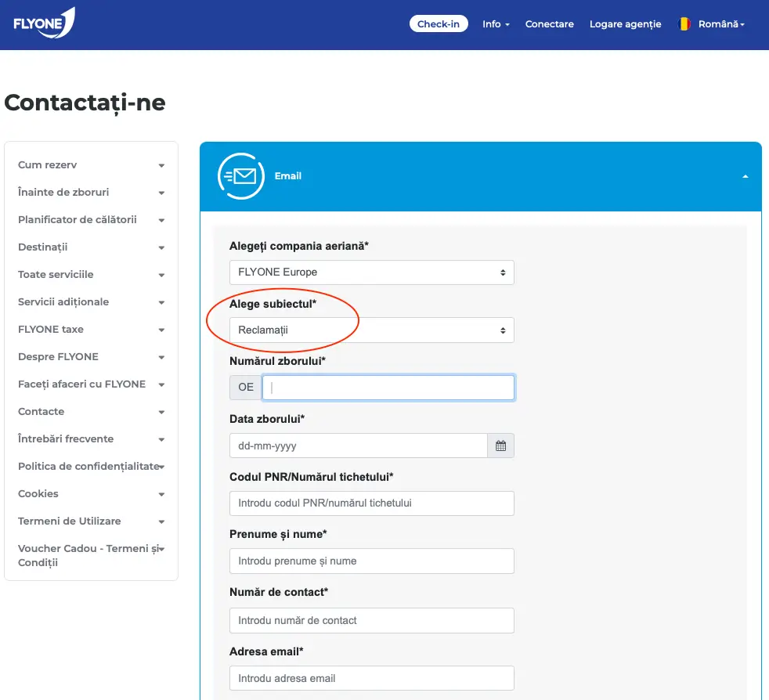This screenshot has height=700, width=769.
Task: Expand FLYONE taxe section
Action: [x=91, y=329]
